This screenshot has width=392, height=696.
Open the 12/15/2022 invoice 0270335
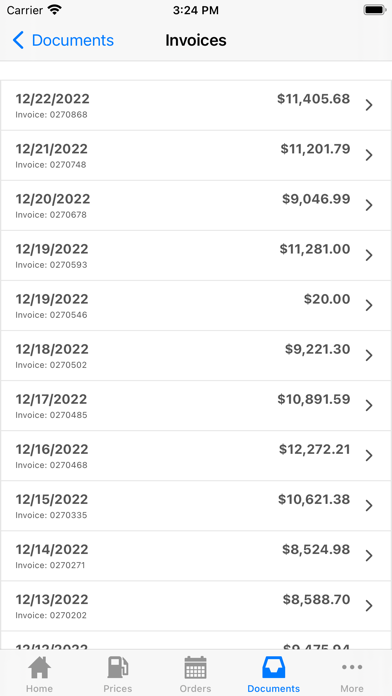pyautogui.click(x=196, y=506)
